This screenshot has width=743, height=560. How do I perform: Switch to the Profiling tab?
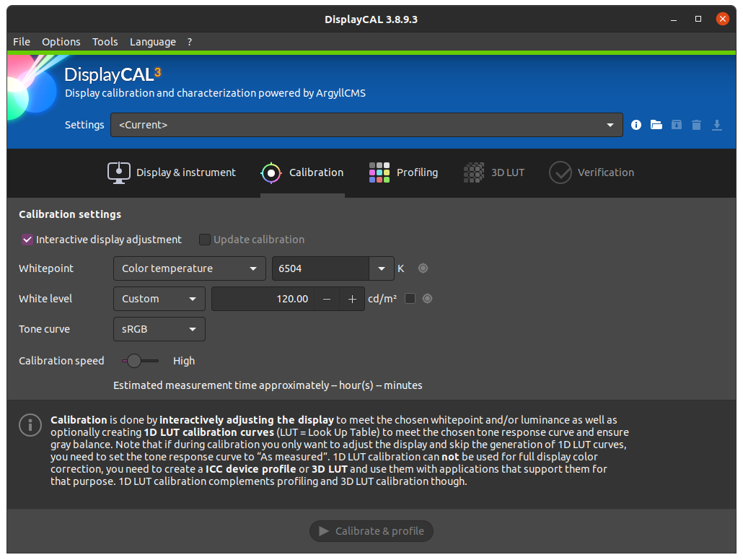[403, 172]
